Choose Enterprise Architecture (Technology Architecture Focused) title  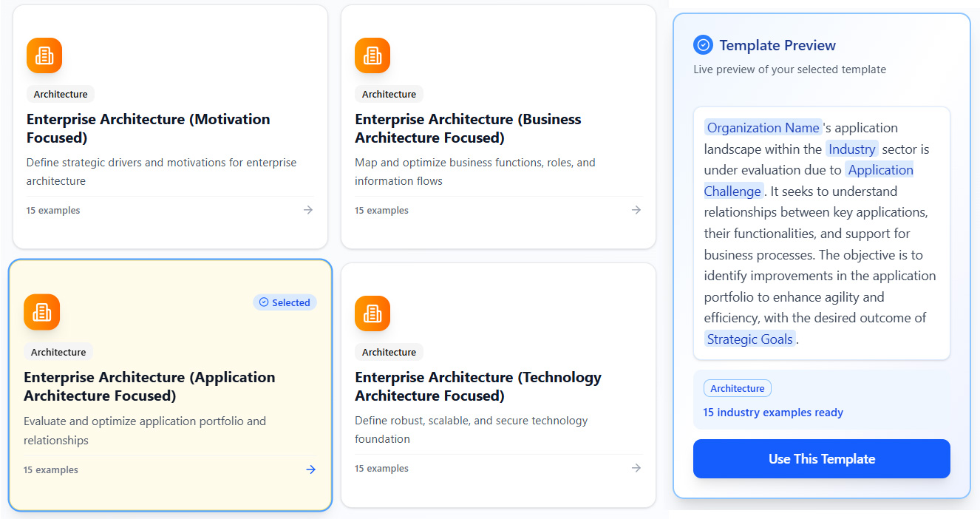477,386
